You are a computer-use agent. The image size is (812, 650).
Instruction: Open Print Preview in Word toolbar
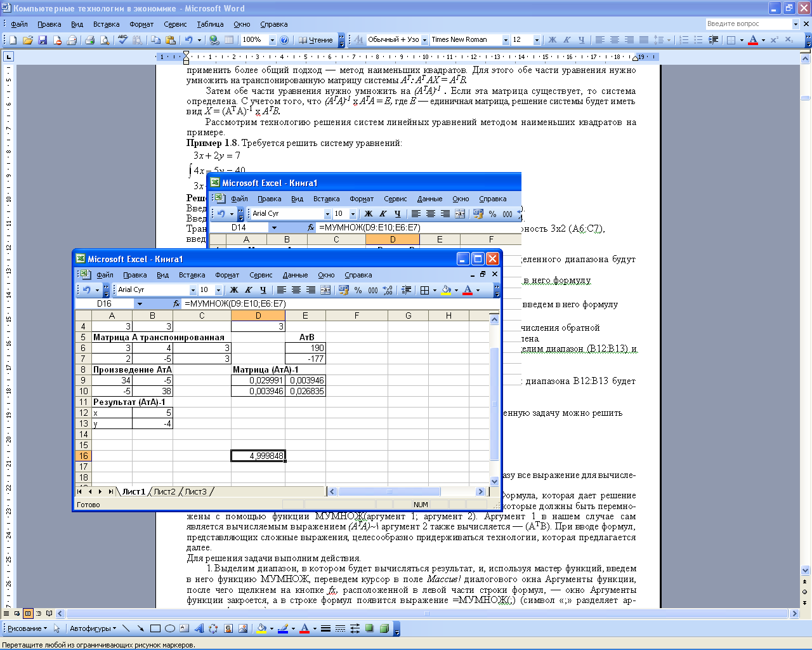pyautogui.click(x=105, y=40)
